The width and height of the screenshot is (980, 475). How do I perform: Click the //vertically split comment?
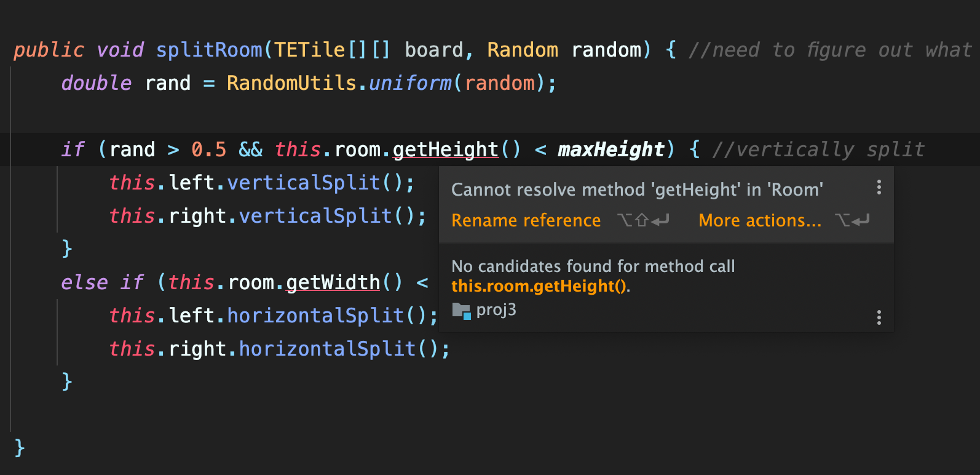(x=818, y=150)
